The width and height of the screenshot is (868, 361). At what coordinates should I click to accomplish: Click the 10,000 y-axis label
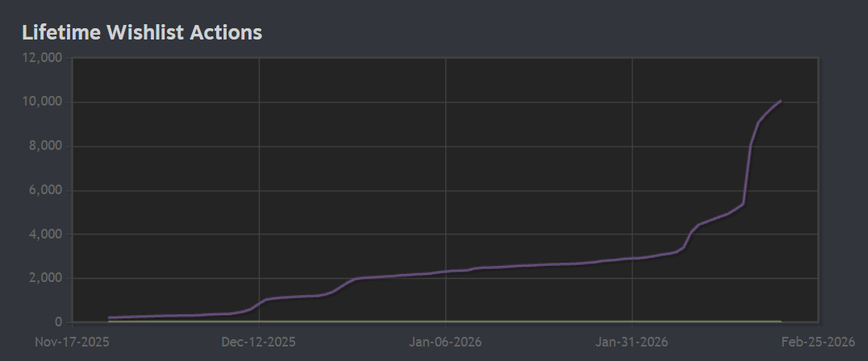tap(42, 102)
